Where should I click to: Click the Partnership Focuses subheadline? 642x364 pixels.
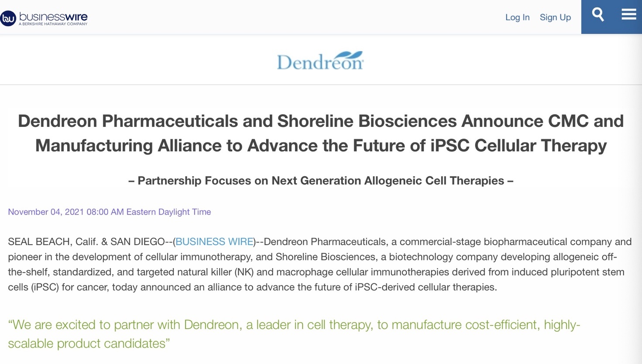click(321, 180)
